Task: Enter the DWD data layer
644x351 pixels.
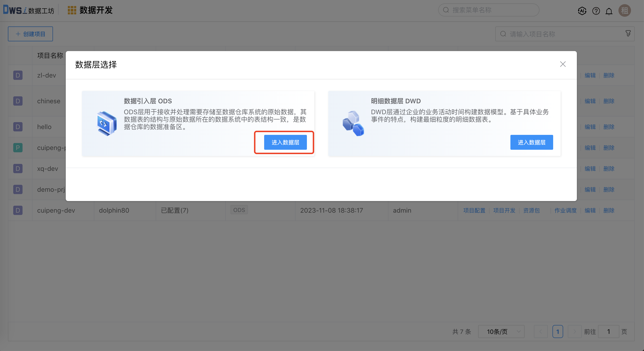Action: [x=531, y=142]
